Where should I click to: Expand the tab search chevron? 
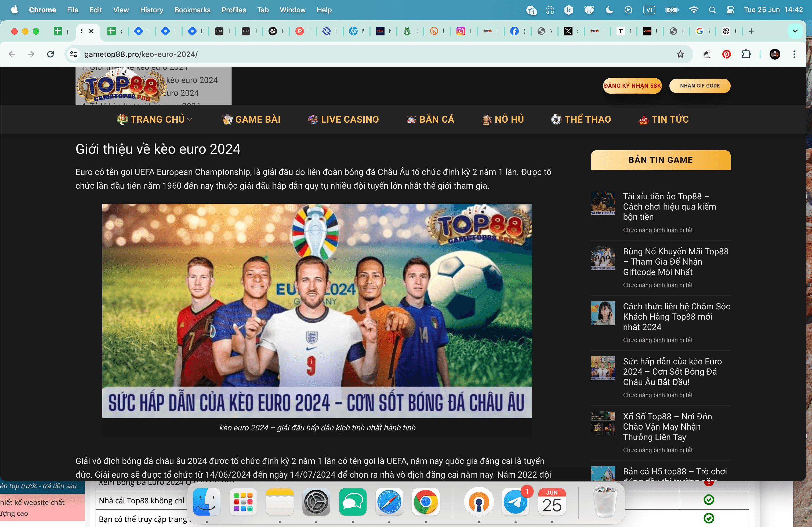coord(795,31)
